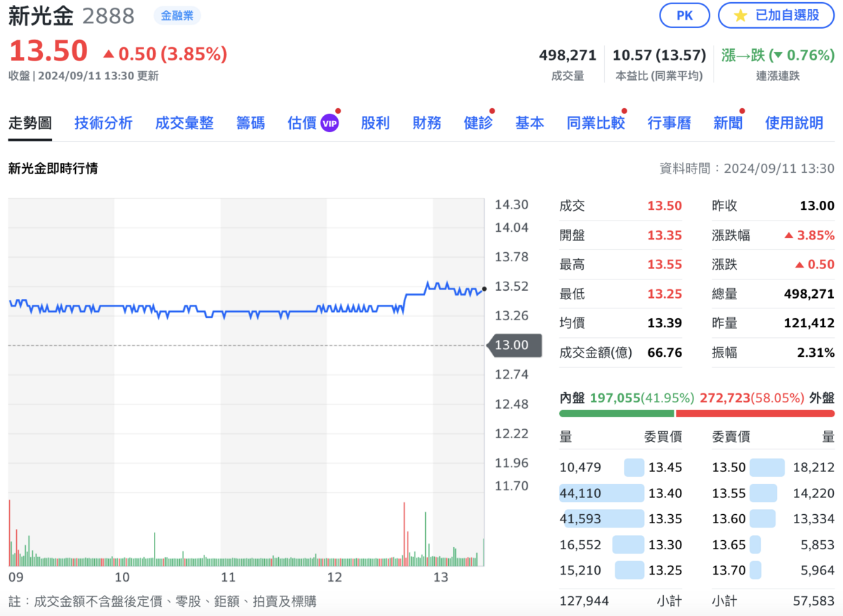Click the 10.57 (13.57) P/E ratio value
This screenshot has height=616, width=843.
[x=659, y=55]
